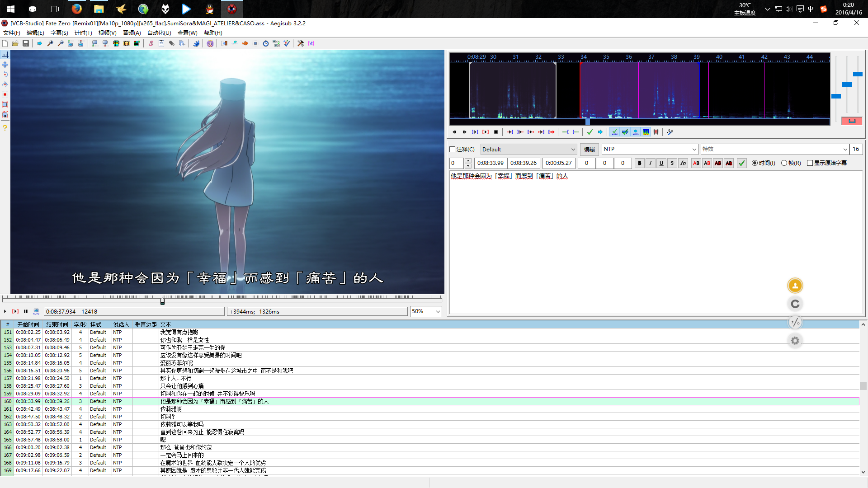868x488 pixels.
Task: Open File Explorer from the taskbar
Action: point(99,9)
